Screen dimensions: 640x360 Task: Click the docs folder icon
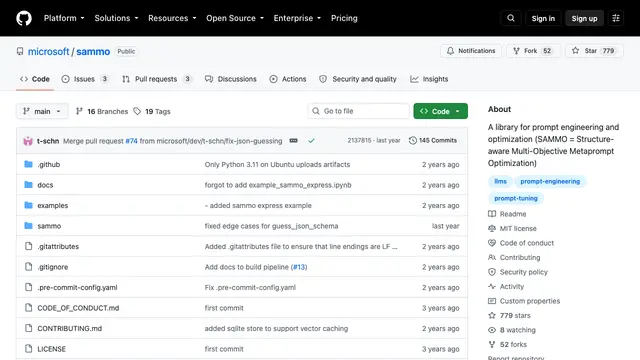point(28,185)
